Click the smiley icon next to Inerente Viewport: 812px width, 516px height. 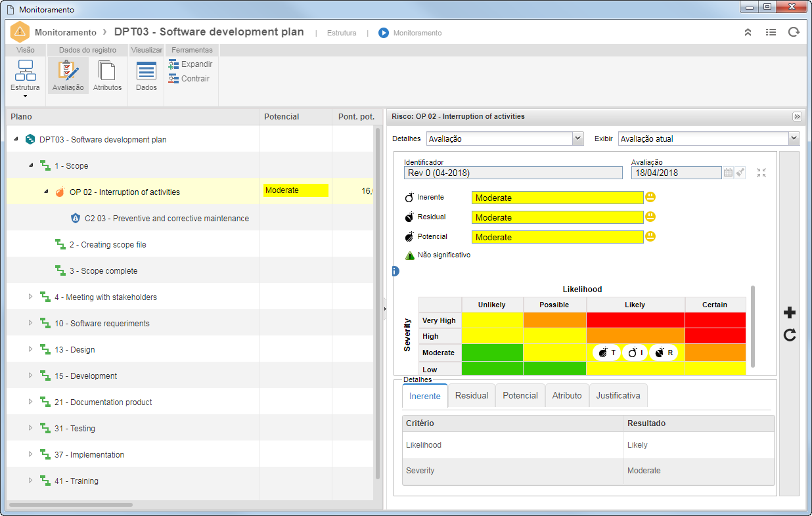click(x=650, y=197)
